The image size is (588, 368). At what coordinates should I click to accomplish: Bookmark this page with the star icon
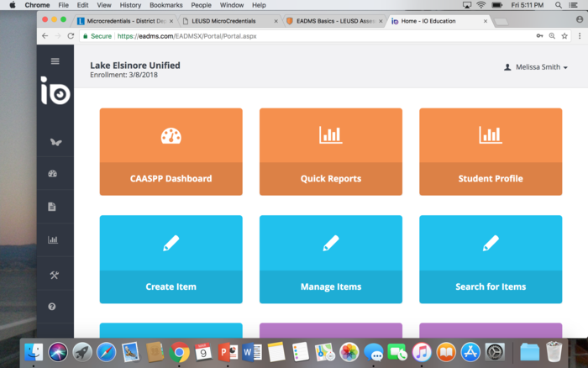tap(564, 36)
